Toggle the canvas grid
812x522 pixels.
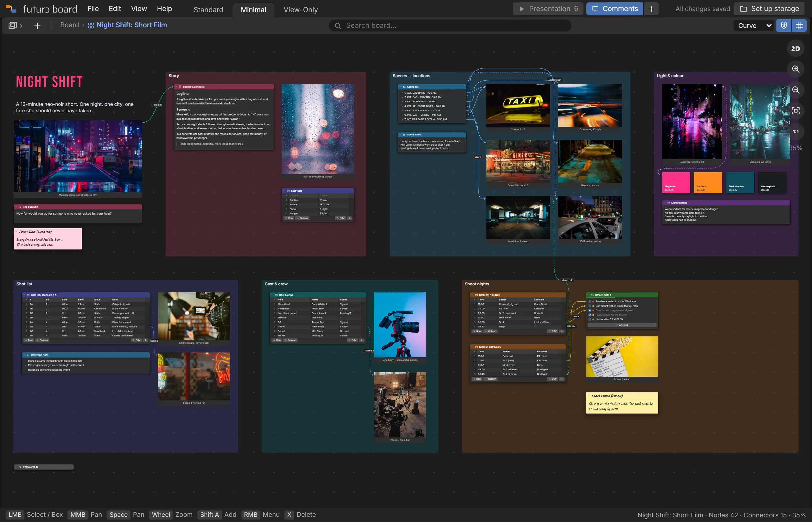pyautogui.click(x=799, y=26)
